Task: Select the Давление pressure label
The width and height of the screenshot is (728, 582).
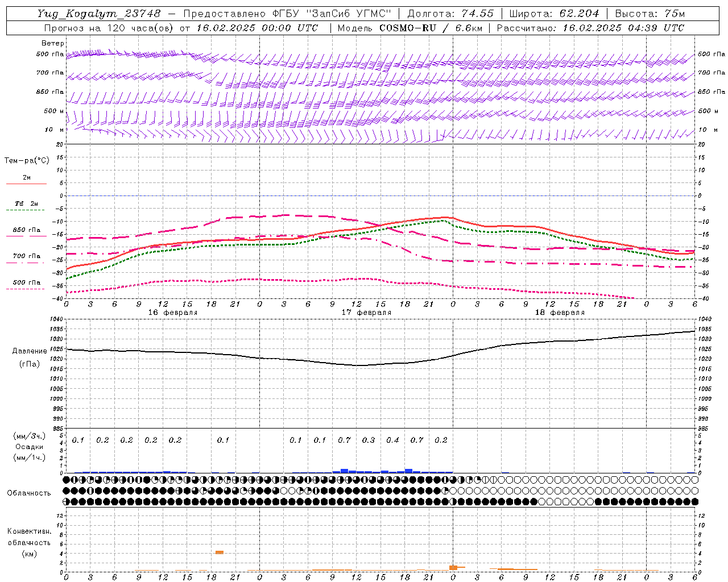Action: pyautogui.click(x=30, y=351)
